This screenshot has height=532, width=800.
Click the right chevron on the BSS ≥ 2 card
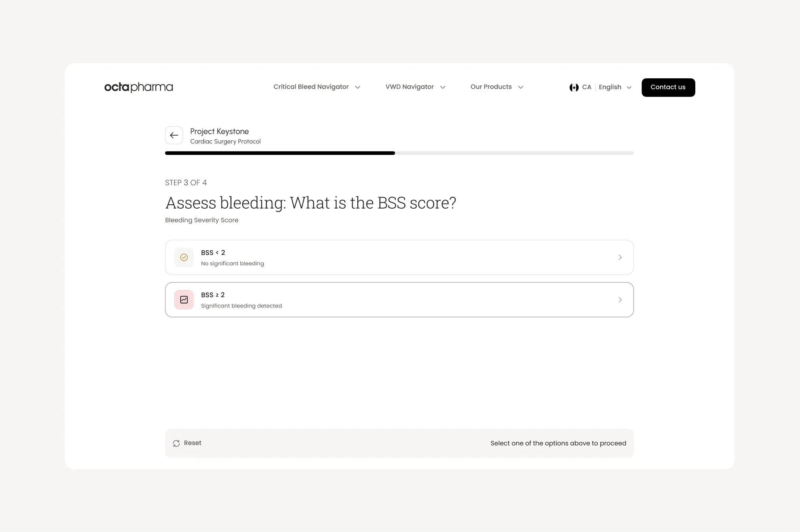pos(620,300)
